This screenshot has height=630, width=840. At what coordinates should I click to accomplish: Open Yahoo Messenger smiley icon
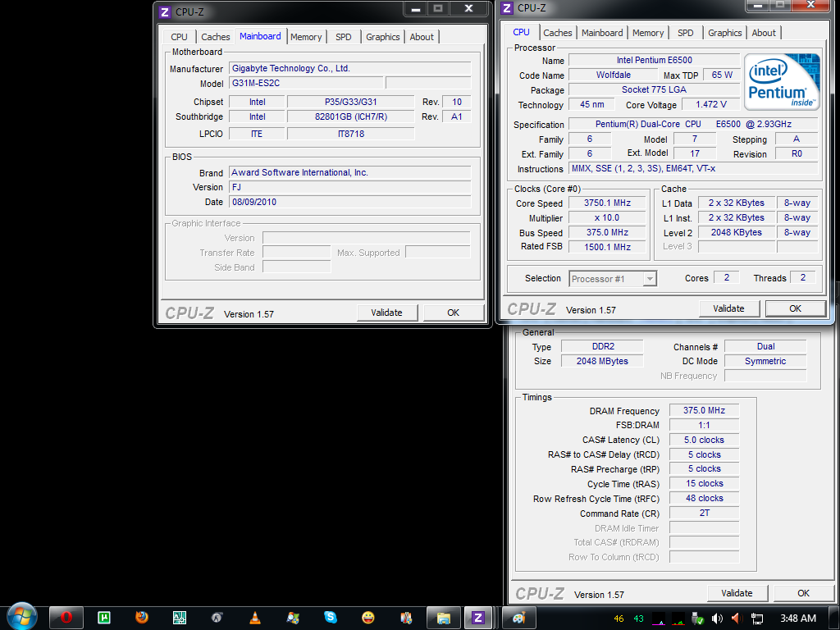(x=368, y=618)
